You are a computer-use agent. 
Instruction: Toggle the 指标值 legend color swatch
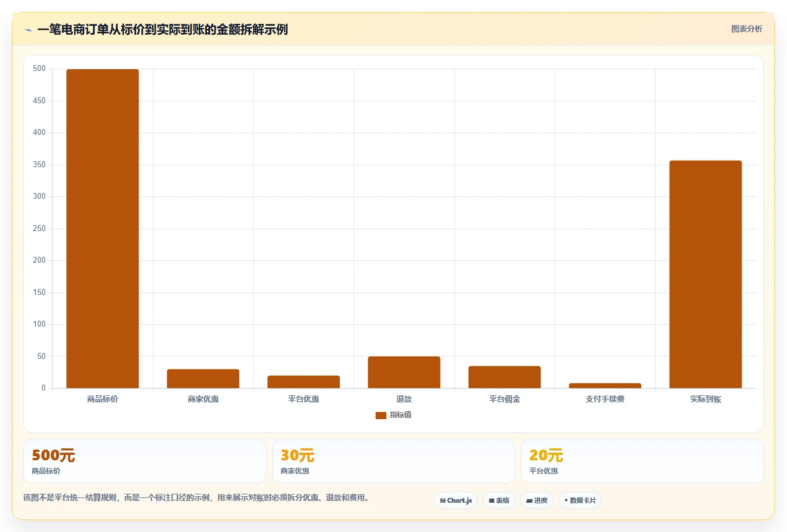[381, 415]
